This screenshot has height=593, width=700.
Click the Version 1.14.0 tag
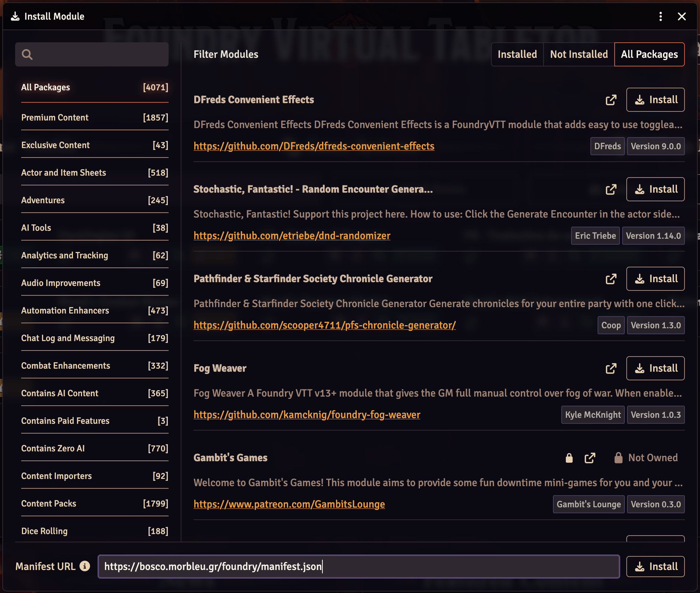[653, 236]
